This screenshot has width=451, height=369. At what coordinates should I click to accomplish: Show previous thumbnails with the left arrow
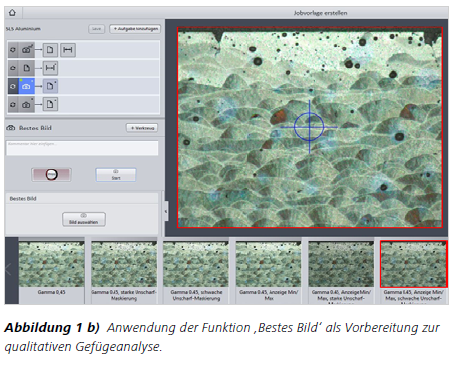click(9, 269)
